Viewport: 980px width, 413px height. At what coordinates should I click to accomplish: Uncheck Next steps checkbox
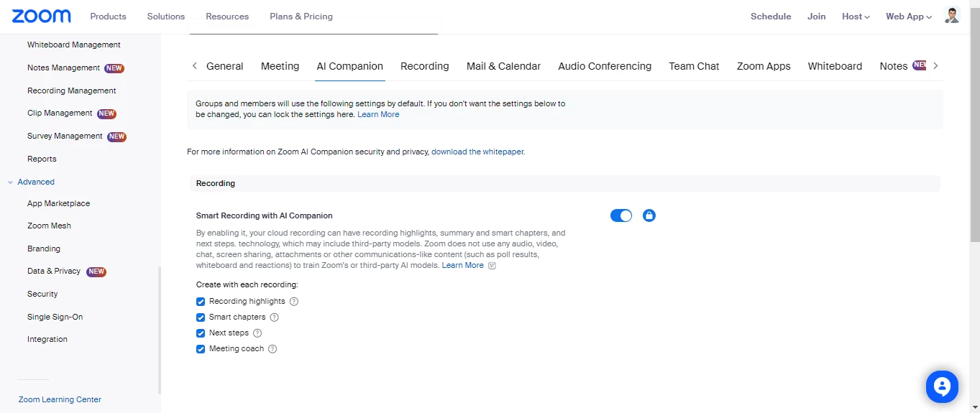pos(201,333)
